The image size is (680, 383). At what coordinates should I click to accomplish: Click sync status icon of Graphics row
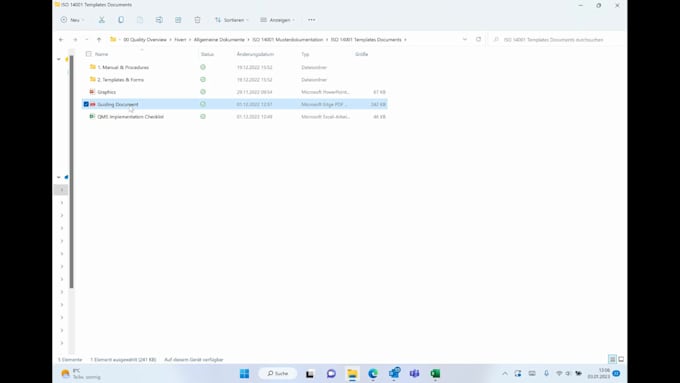coord(203,92)
